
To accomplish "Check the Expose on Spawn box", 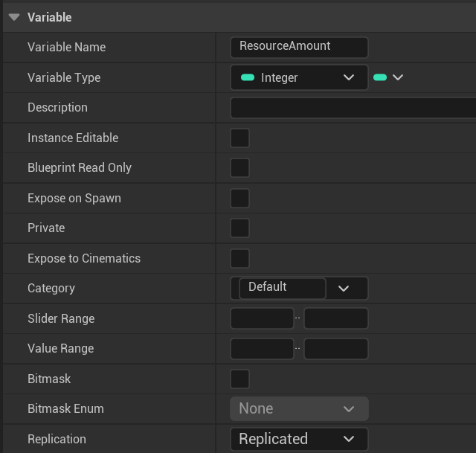I will (x=239, y=198).
